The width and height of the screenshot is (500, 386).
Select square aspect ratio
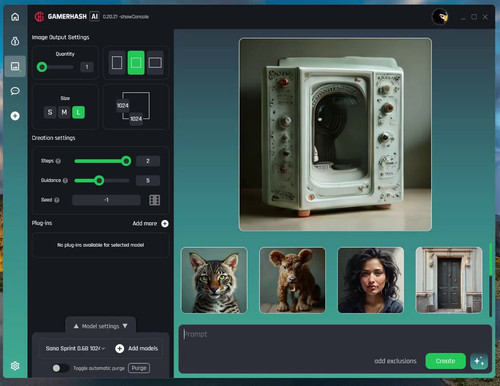136,63
